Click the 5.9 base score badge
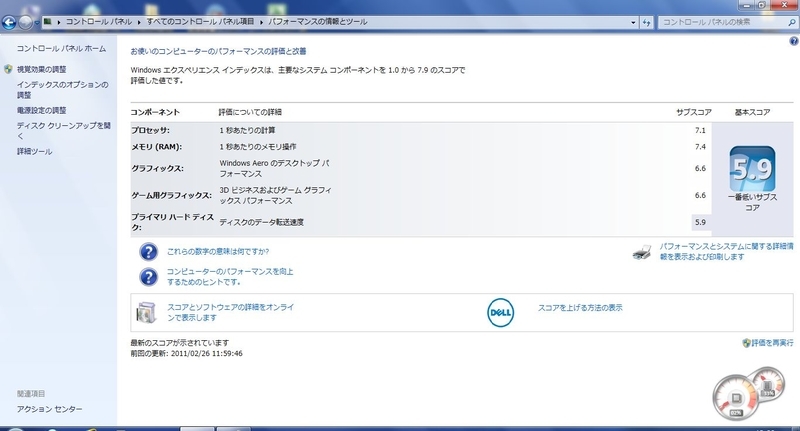 753,169
